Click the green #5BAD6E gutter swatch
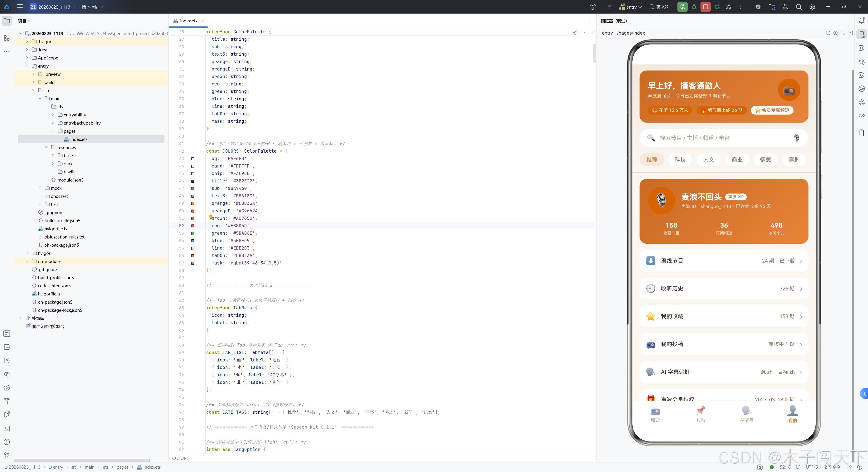 point(193,233)
